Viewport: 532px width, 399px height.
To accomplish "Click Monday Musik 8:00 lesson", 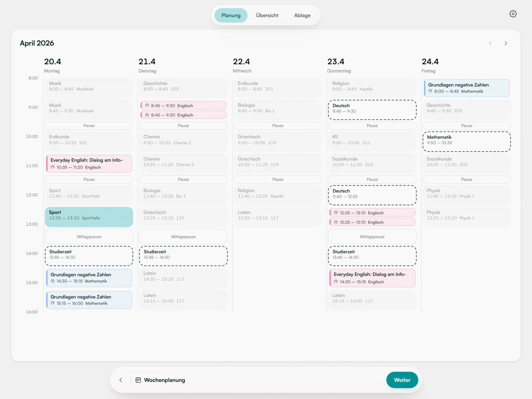I will pos(89,88).
